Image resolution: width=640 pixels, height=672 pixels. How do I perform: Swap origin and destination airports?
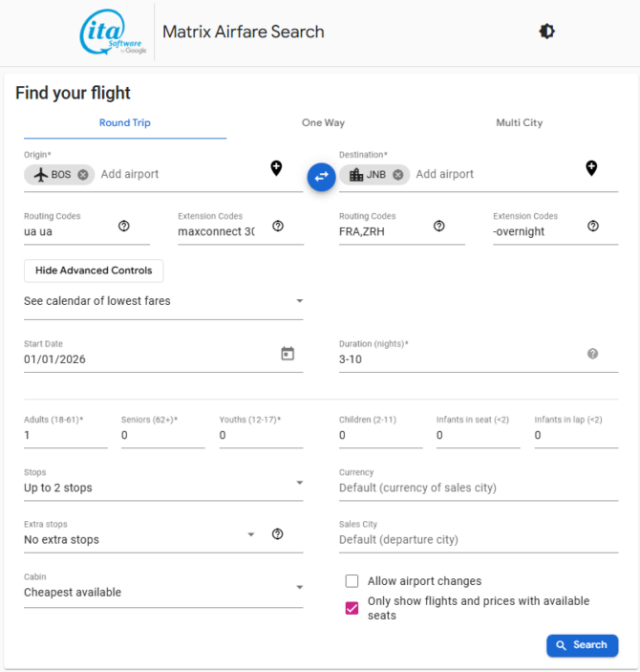(321, 177)
